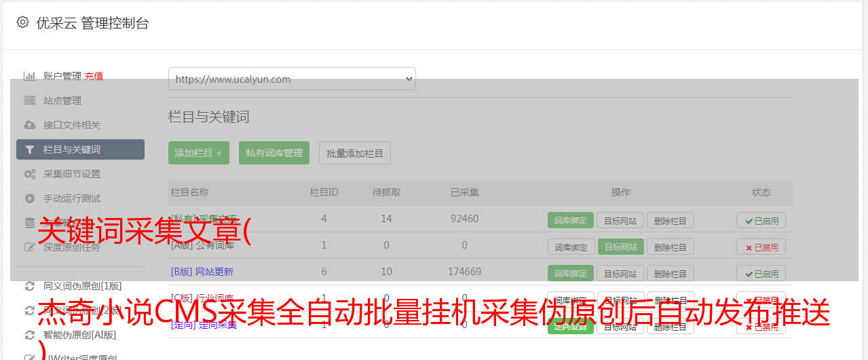Click the green 定向设置 button
868x360 pixels.
[x=571, y=326]
